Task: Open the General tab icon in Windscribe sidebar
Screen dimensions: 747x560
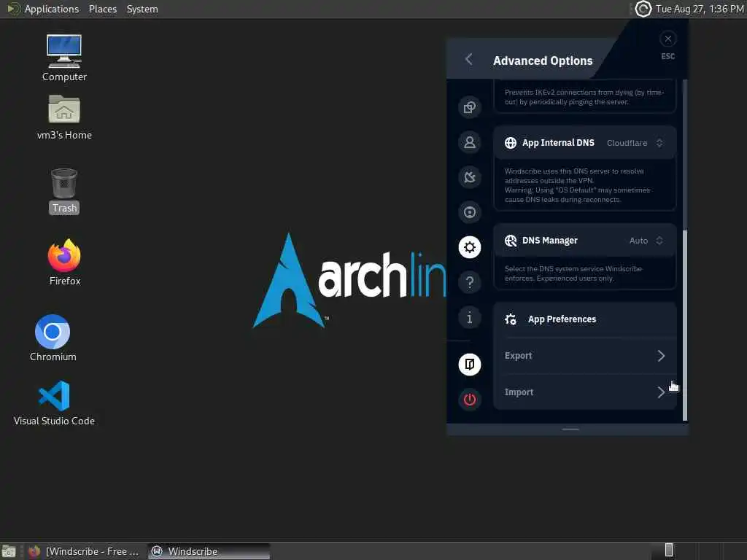Action: [x=469, y=107]
